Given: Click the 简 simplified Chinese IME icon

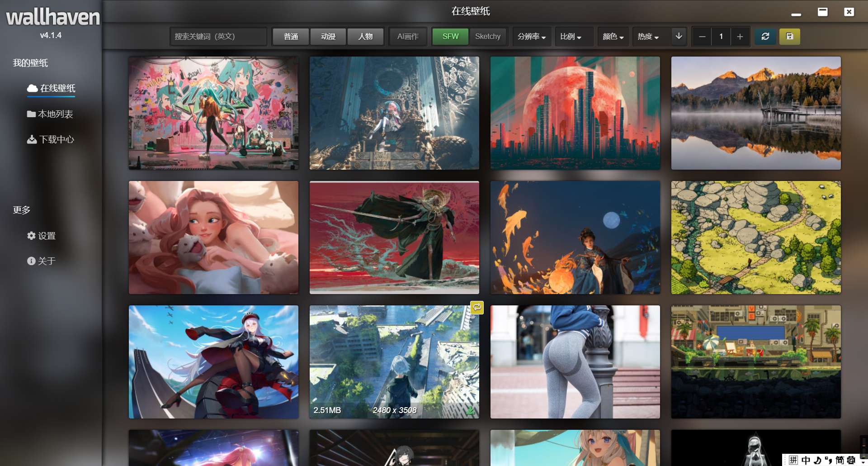Looking at the screenshot, I should (840, 460).
